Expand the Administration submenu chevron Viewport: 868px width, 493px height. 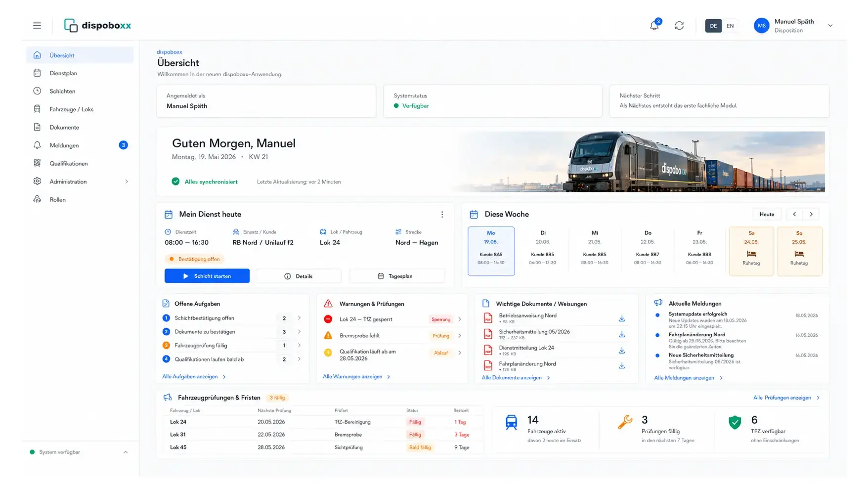[127, 181]
